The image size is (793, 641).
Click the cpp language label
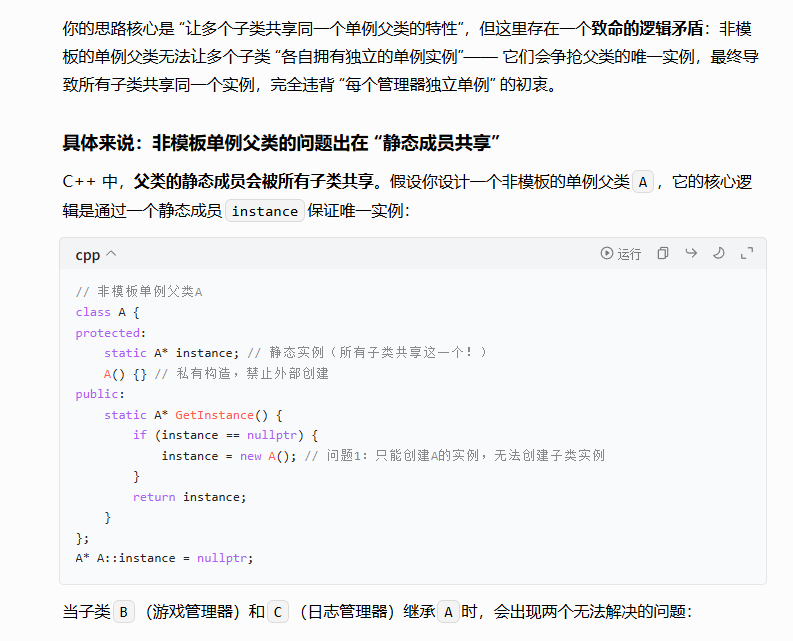[x=87, y=255]
